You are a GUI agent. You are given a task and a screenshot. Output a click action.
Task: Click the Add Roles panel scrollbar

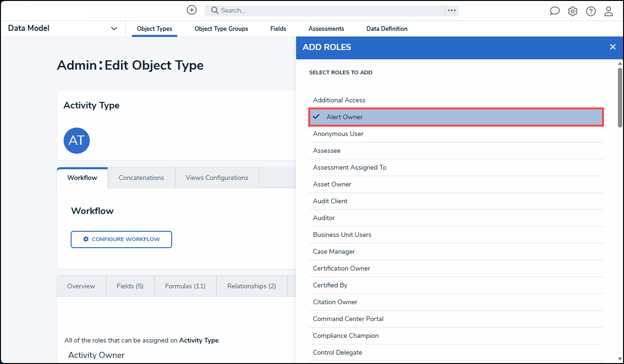620,98
